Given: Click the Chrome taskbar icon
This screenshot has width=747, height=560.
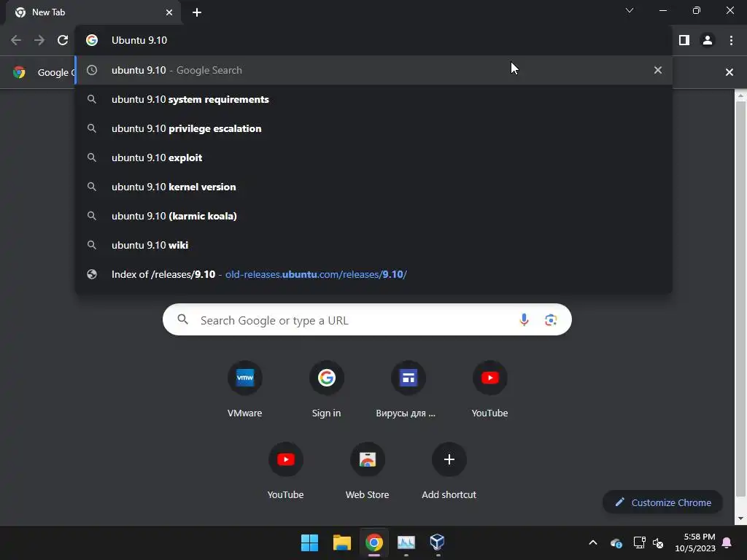Looking at the screenshot, I should 374,542.
